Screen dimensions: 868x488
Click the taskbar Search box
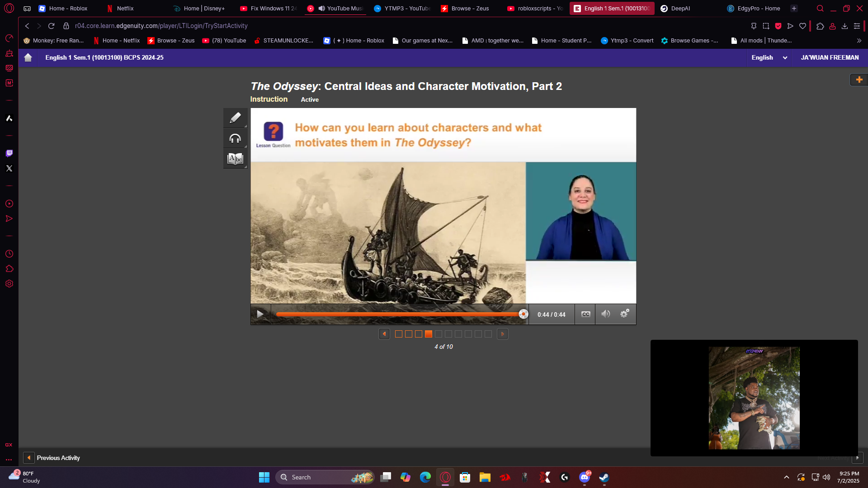(325, 477)
